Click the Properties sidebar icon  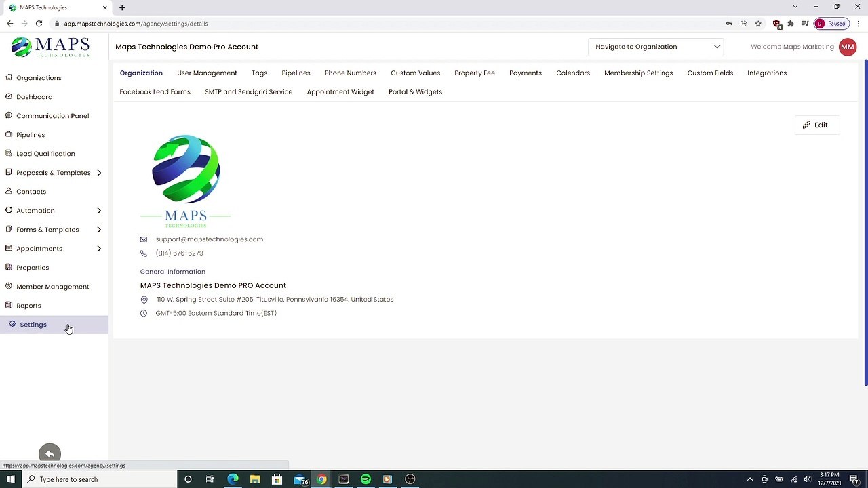(x=9, y=267)
